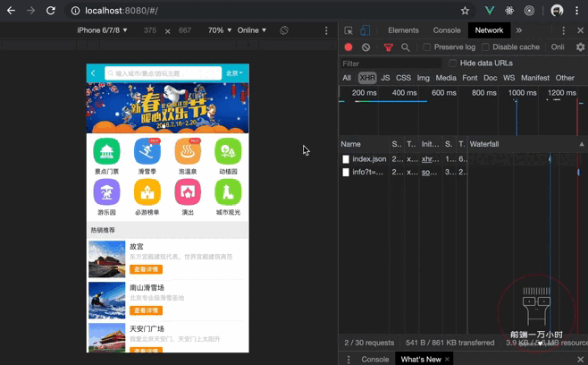Filter requests by Img
The image size is (588, 365).
click(424, 78)
